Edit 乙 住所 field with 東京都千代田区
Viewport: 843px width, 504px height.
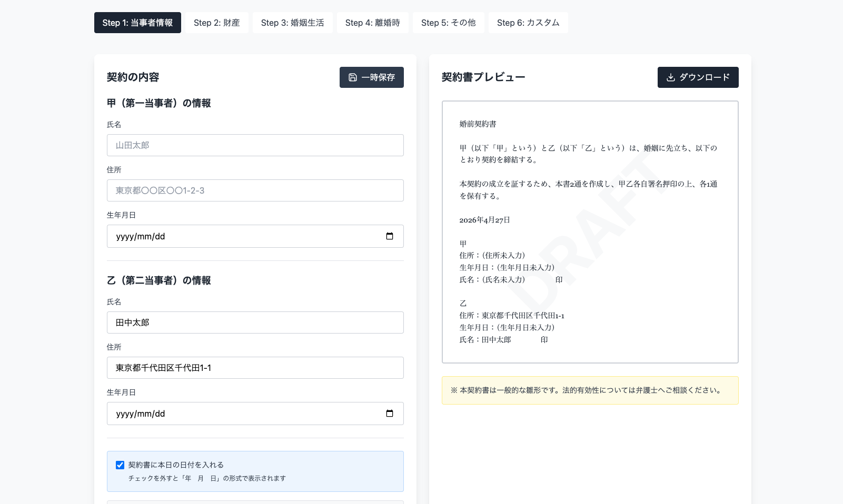[x=255, y=368]
